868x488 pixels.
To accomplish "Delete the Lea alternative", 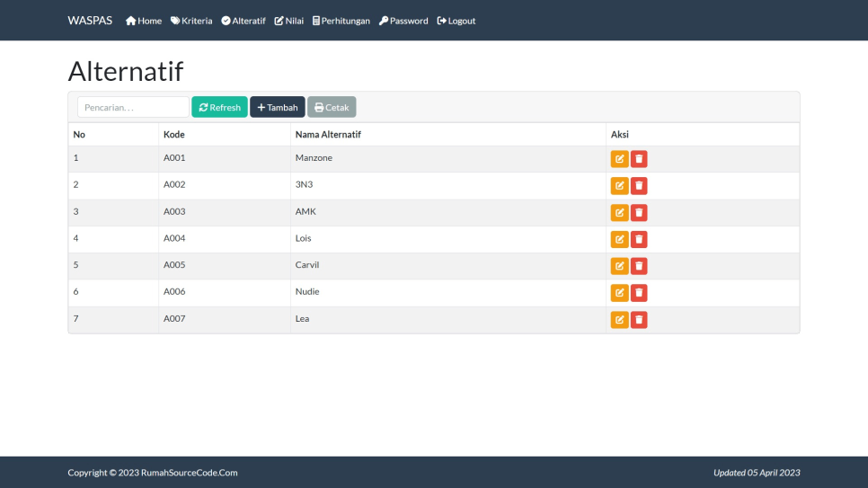I will [639, 320].
